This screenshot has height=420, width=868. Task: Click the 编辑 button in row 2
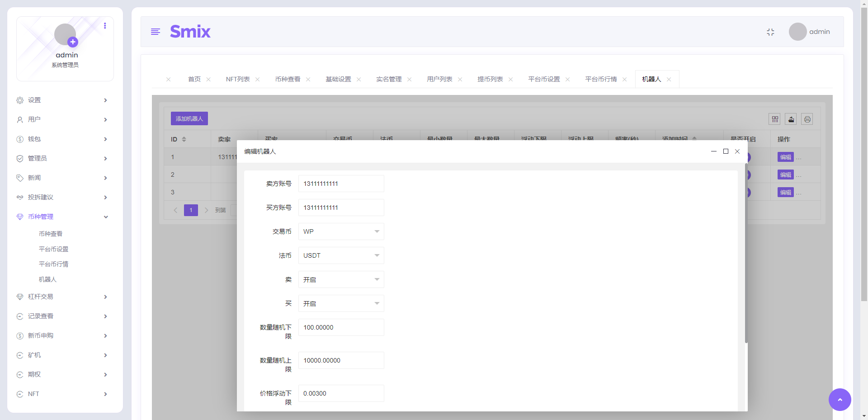[x=785, y=175]
